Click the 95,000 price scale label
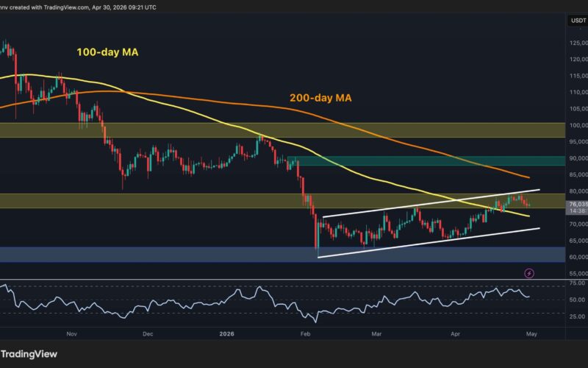Image resolution: width=588 pixels, height=368 pixels. pyautogui.click(x=578, y=141)
